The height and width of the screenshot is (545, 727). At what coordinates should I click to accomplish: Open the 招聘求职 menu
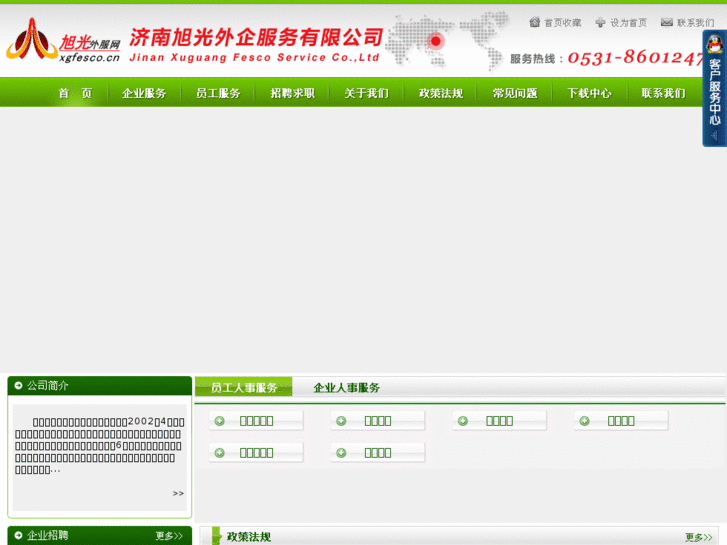[293, 93]
